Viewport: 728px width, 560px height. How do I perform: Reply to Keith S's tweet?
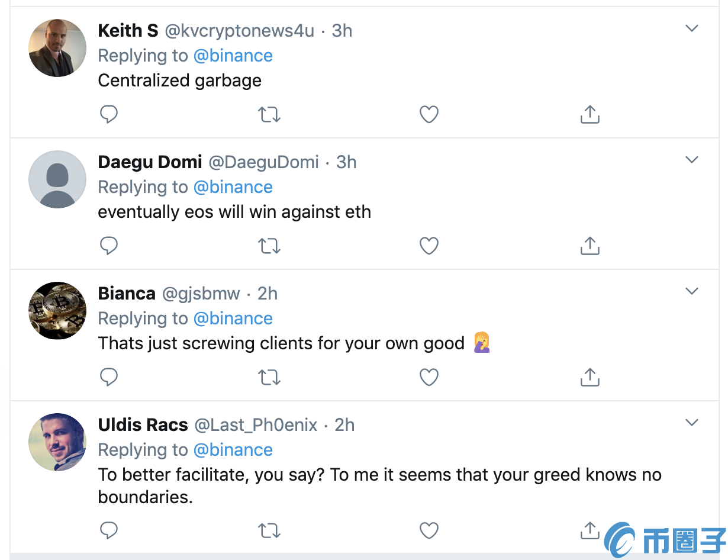(x=109, y=114)
